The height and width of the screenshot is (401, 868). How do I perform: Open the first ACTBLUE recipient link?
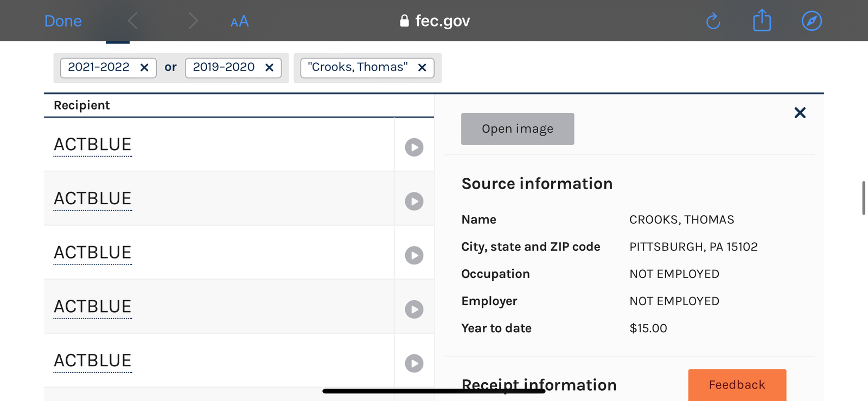[x=93, y=145]
